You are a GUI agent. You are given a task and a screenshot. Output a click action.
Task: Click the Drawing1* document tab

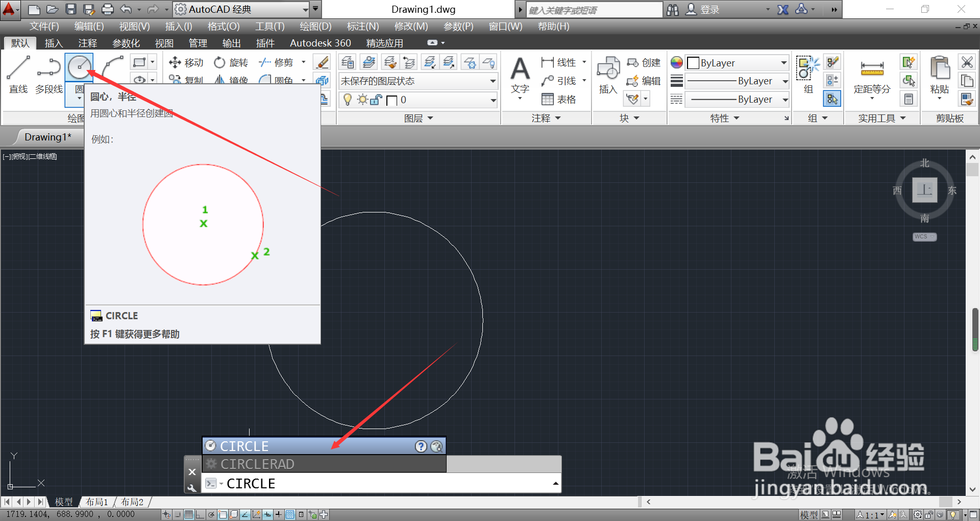click(x=48, y=137)
